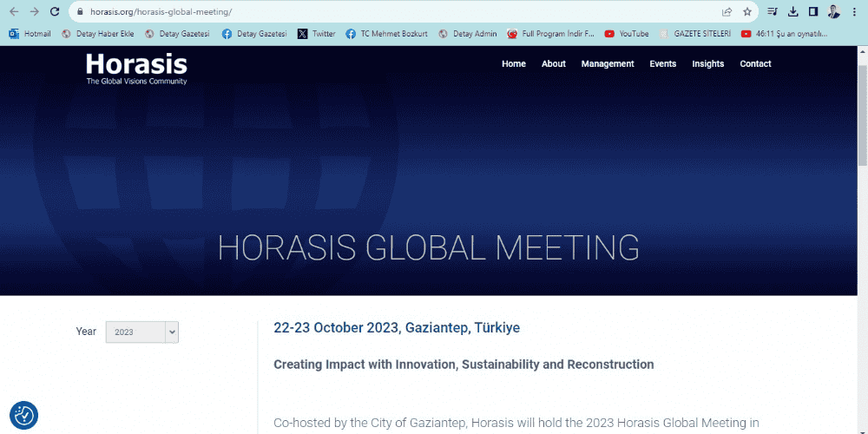Open the Insights nav item

pyautogui.click(x=707, y=63)
